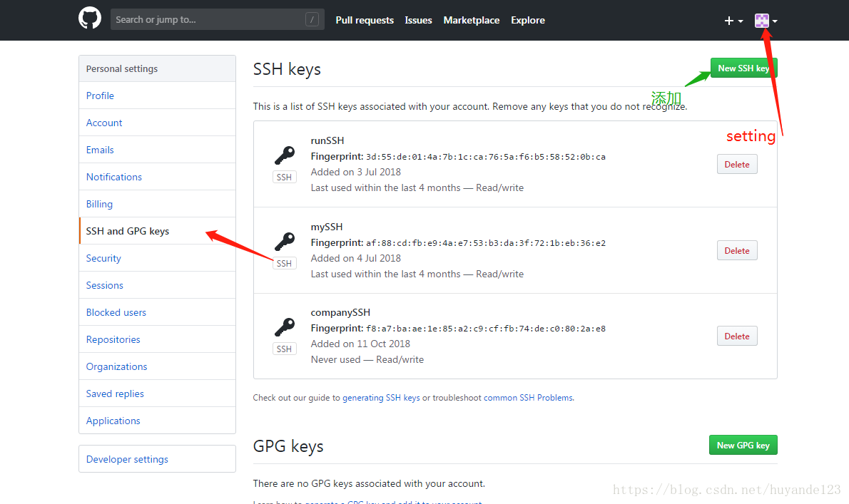Click the SSH badge under companySSH key
Image resolution: width=849 pixels, height=504 pixels.
(284, 349)
